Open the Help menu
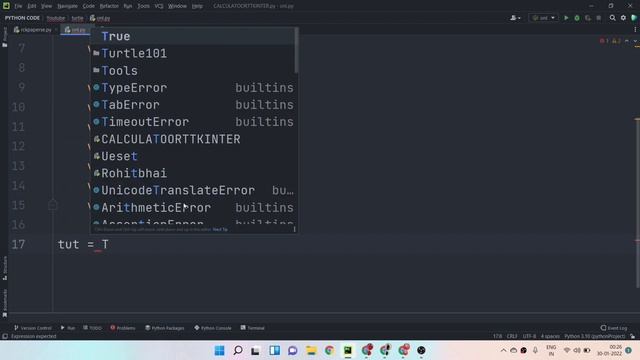The height and width of the screenshot is (360, 640). [197, 6]
